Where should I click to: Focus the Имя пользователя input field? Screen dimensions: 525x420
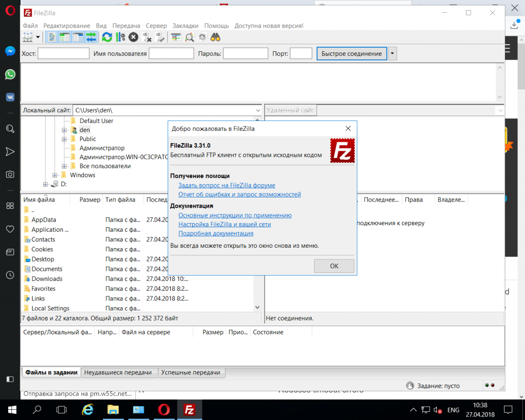point(171,53)
